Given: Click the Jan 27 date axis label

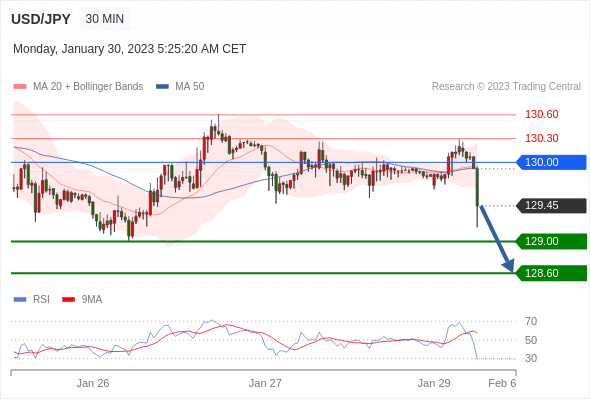Looking at the screenshot, I should coord(265,383).
